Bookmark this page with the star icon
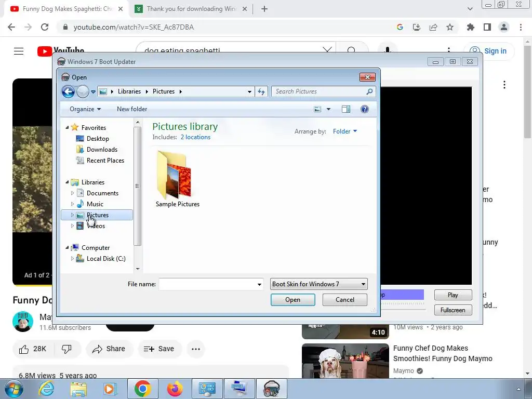This screenshot has width=532, height=399. tap(450, 27)
